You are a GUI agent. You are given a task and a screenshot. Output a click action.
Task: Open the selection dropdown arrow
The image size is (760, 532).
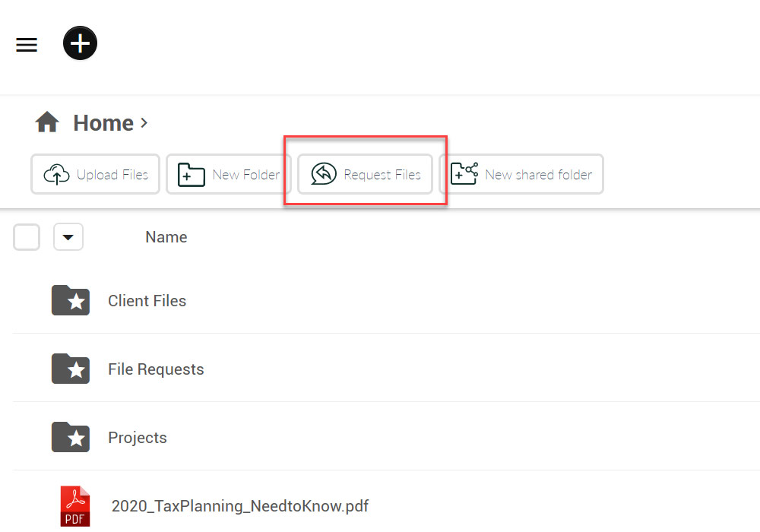[x=68, y=238]
